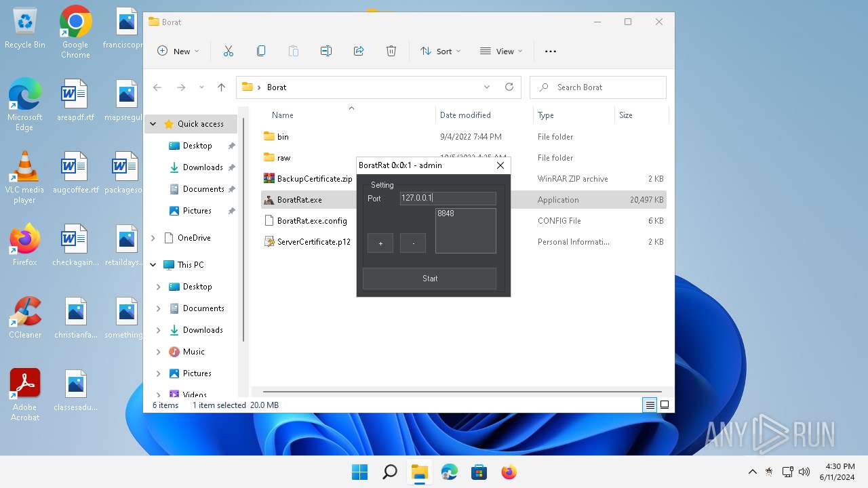Select the raw folder
Viewport: 868px width, 488px height.
[283, 158]
